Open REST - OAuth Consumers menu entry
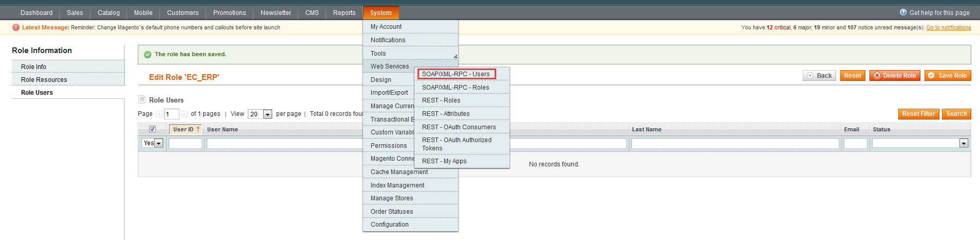This screenshot has width=980, height=240. click(x=459, y=127)
